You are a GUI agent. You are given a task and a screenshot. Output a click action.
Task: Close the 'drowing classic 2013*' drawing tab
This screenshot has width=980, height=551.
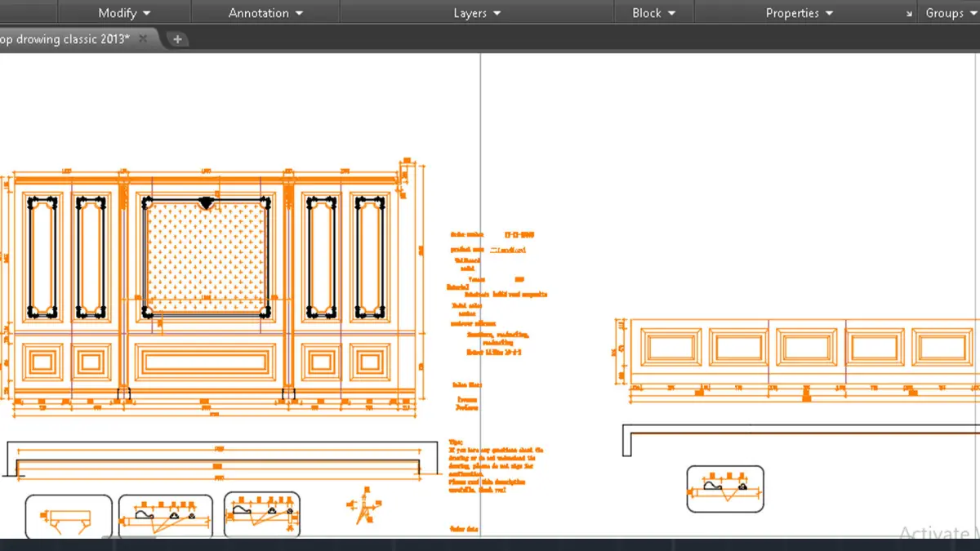[x=145, y=39]
